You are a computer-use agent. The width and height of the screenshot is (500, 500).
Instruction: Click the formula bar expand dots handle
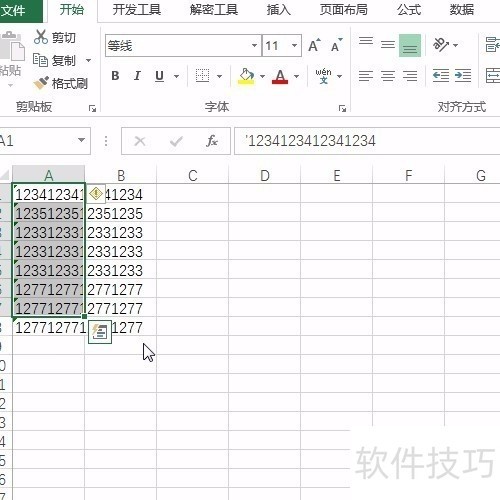point(106,141)
